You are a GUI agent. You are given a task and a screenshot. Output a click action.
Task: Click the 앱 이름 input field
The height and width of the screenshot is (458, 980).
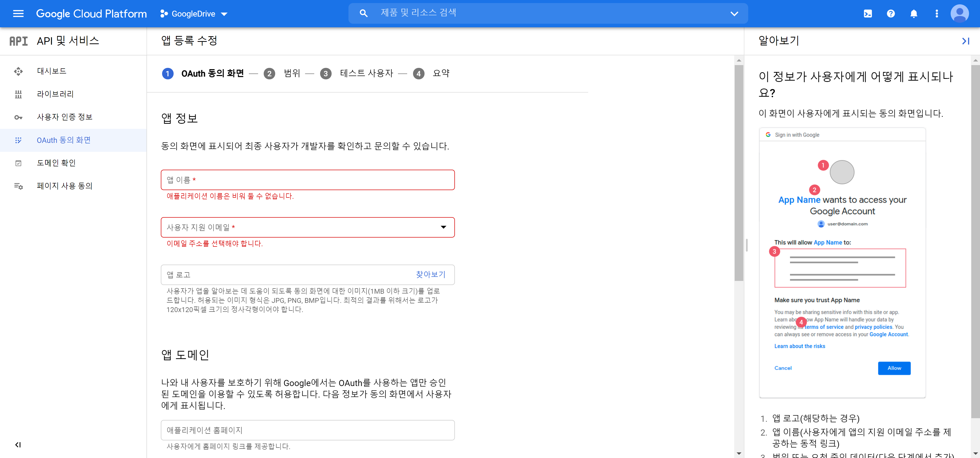[x=307, y=180]
